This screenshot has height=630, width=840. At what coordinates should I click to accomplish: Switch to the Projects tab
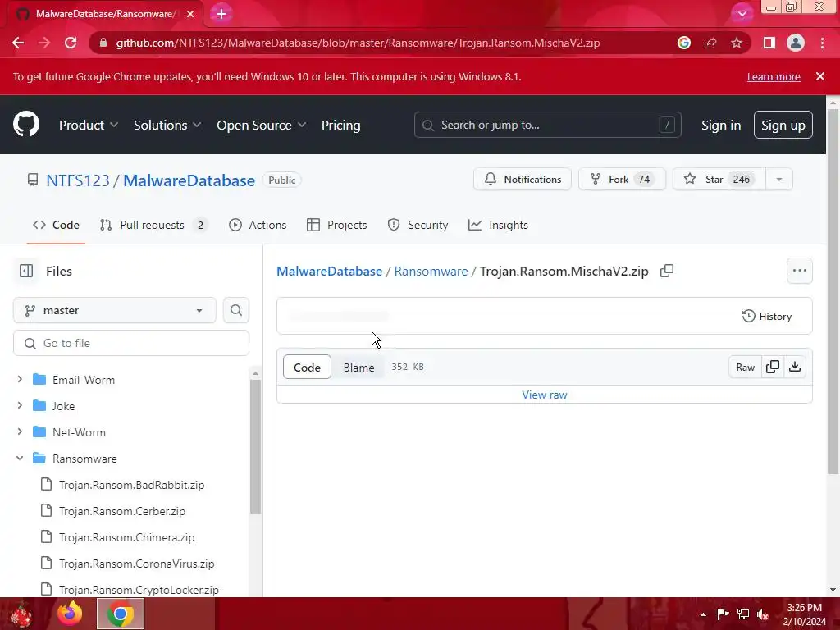point(337,225)
